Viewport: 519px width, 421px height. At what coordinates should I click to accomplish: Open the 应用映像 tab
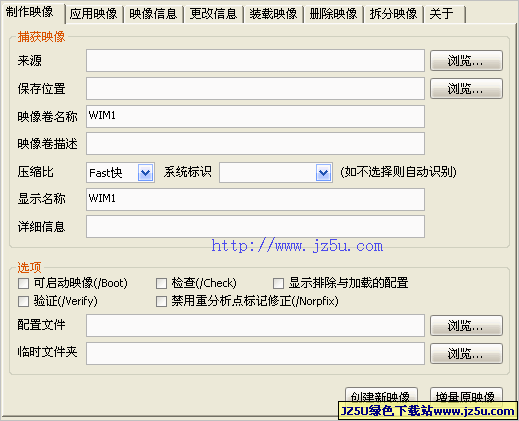click(x=94, y=14)
